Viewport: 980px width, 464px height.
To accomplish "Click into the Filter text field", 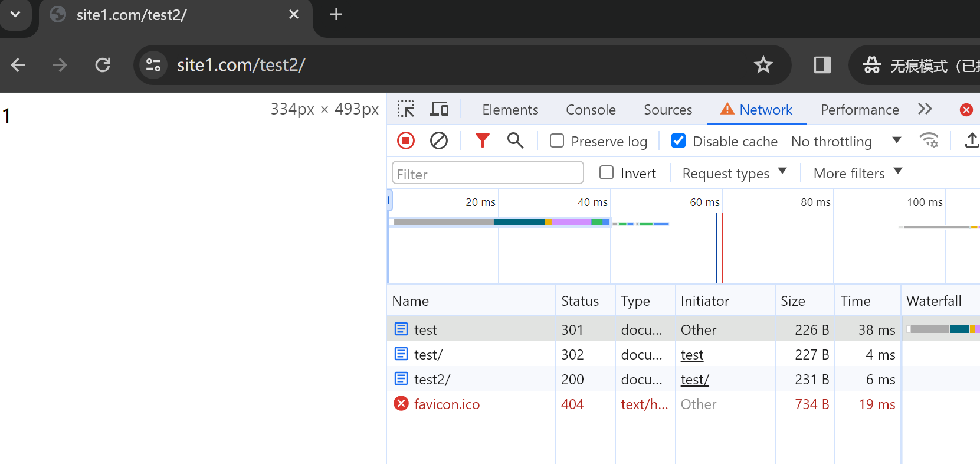I will tap(487, 174).
